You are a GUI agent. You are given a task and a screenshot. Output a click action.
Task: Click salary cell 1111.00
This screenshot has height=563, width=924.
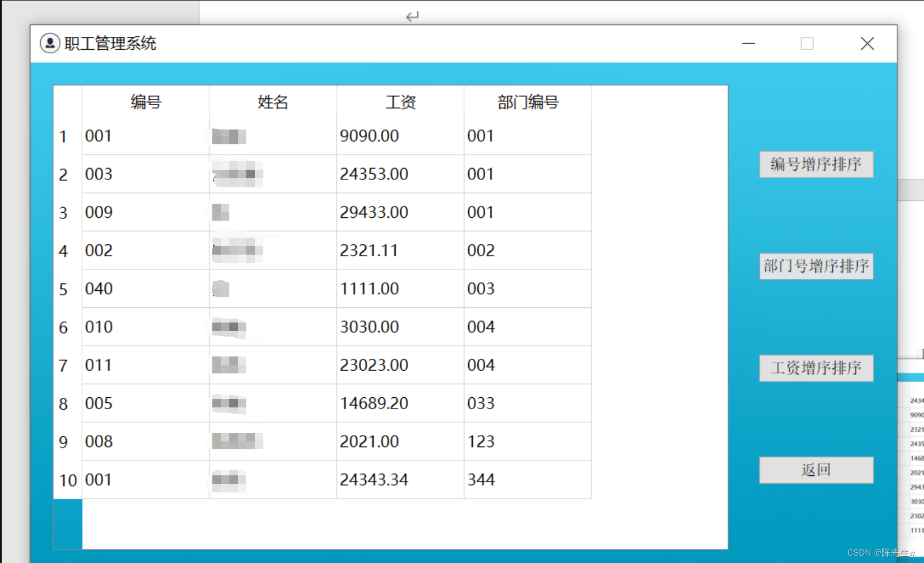pyautogui.click(x=400, y=289)
